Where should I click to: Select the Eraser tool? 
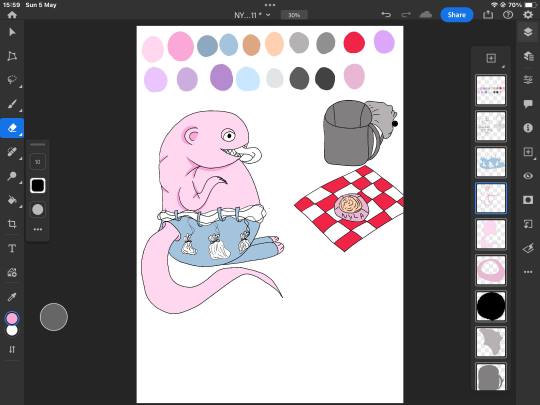tap(12, 128)
